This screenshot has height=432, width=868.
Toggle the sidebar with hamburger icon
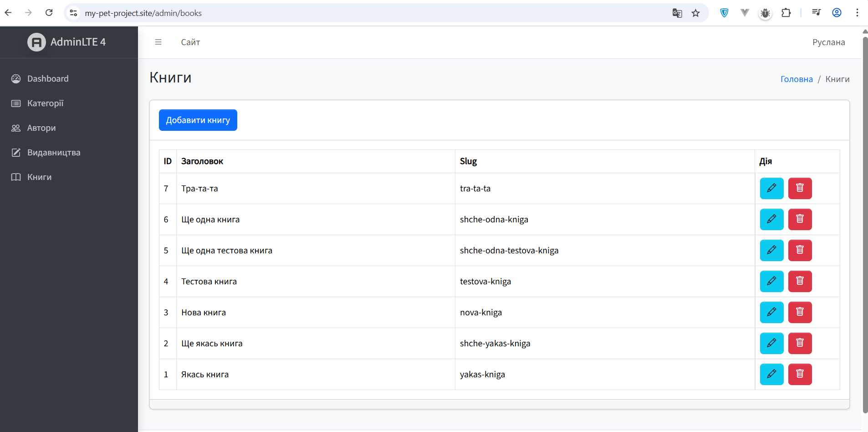point(158,42)
